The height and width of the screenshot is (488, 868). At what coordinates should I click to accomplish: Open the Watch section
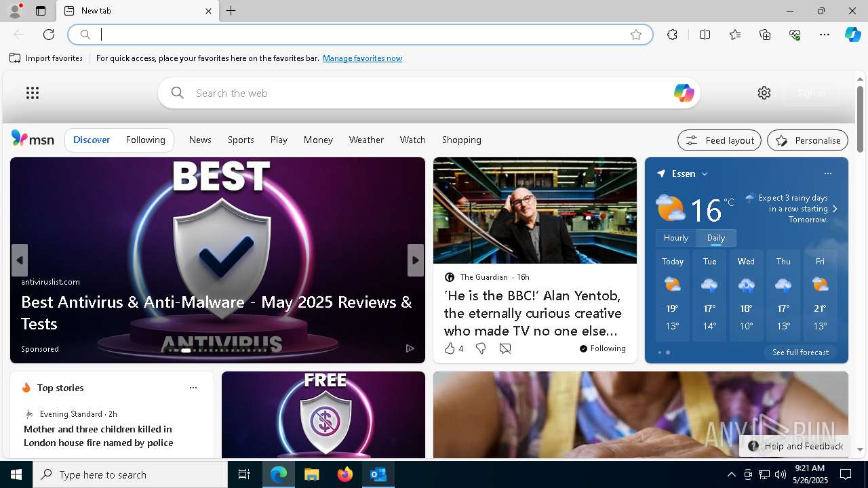(x=412, y=140)
